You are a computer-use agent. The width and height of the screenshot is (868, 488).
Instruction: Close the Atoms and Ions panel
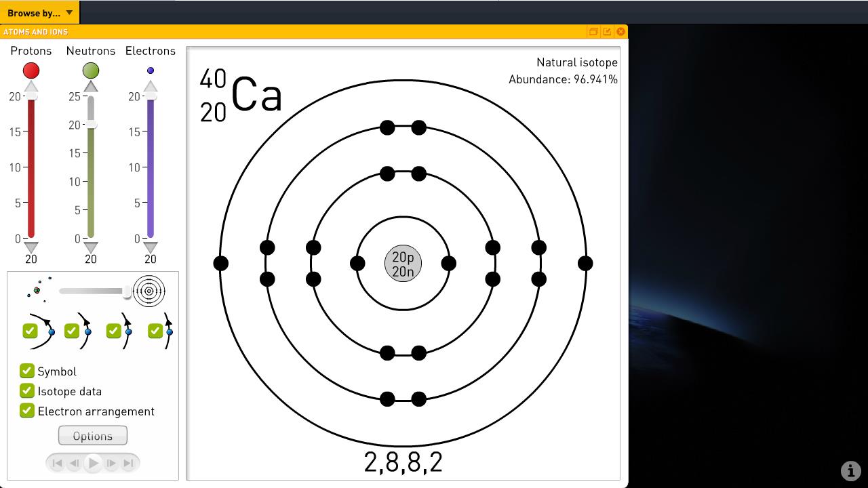[620, 32]
